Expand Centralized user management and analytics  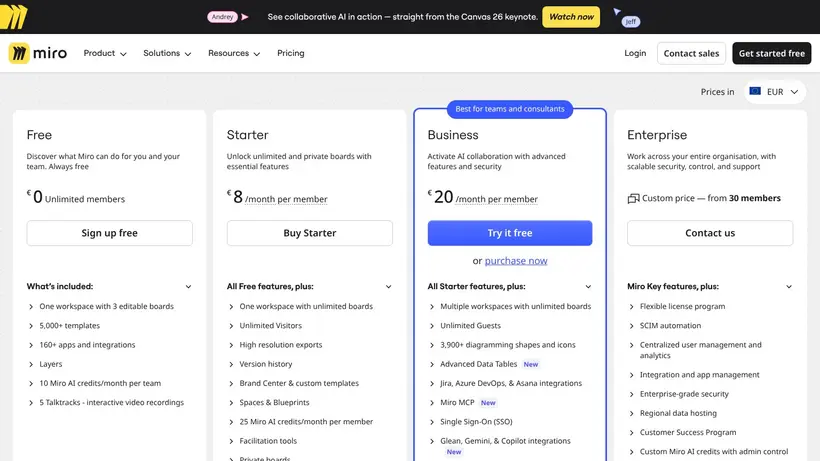coord(696,350)
